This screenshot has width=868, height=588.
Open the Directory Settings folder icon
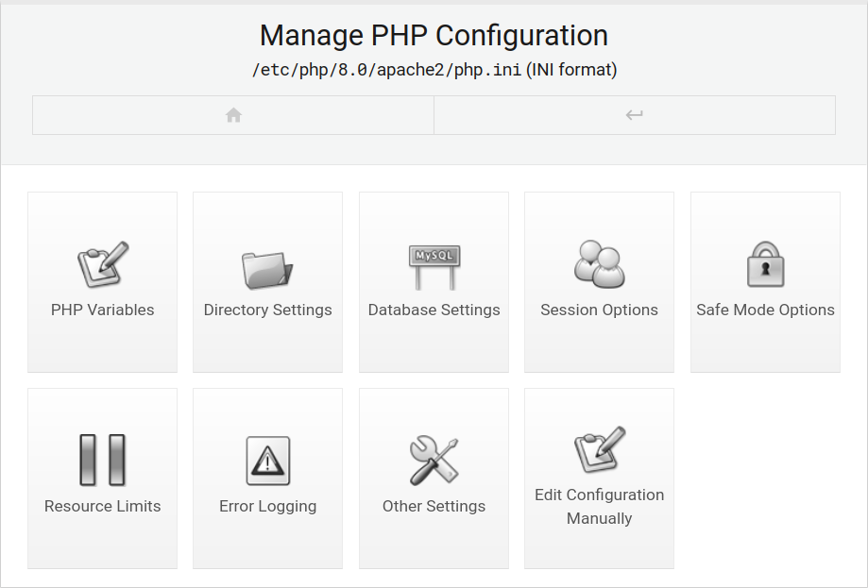point(267,268)
